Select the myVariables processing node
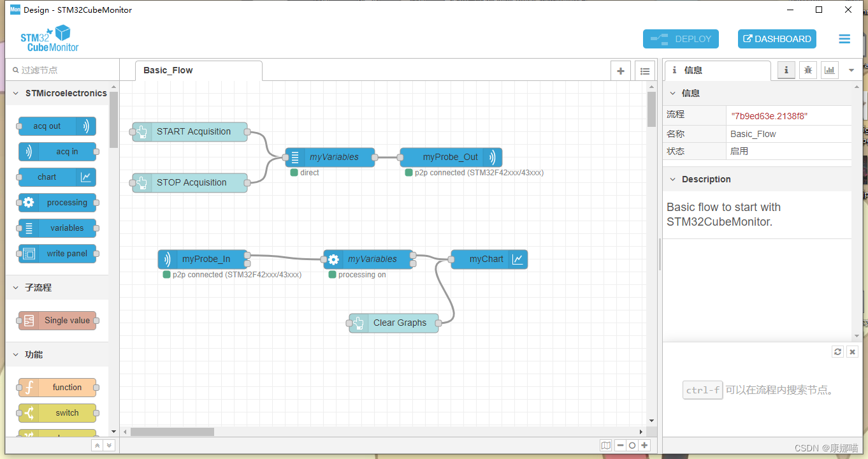Screen dimensions: 868x459 click(x=368, y=259)
